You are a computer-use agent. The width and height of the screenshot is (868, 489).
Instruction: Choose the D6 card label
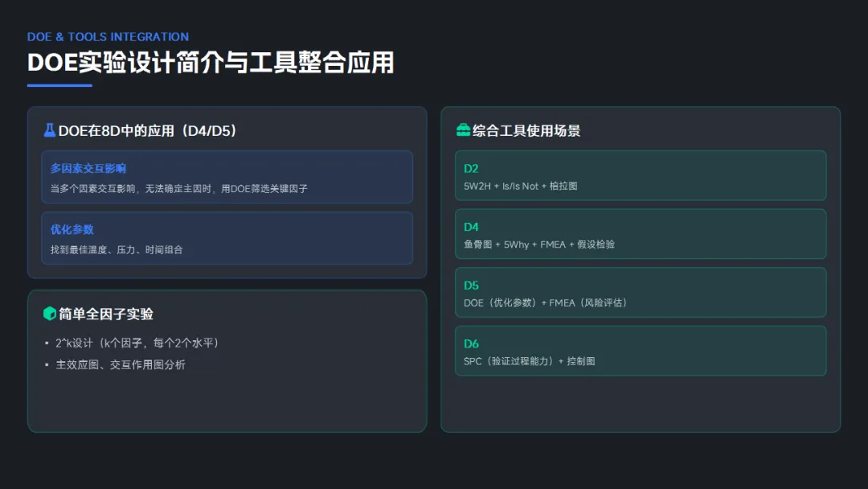click(471, 343)
